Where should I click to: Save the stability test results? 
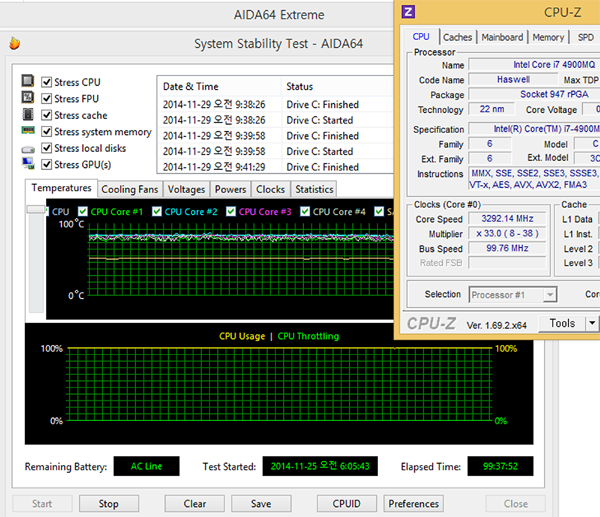point(261,504)
